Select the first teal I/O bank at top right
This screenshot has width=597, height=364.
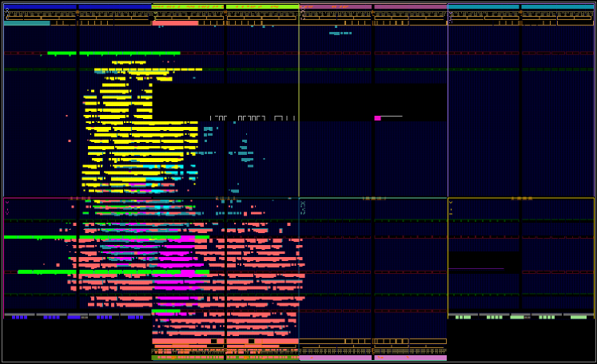[x=484, y=7]
